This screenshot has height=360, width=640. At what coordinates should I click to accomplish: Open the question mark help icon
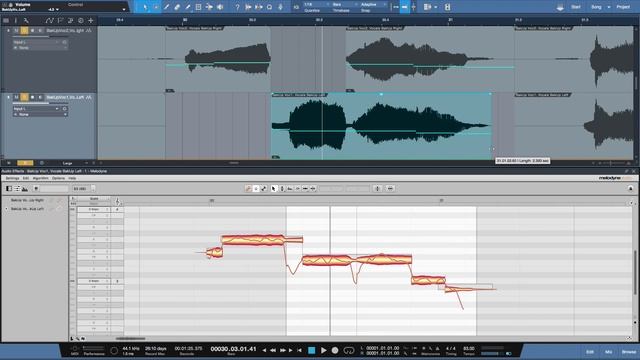tap(237, 7)
